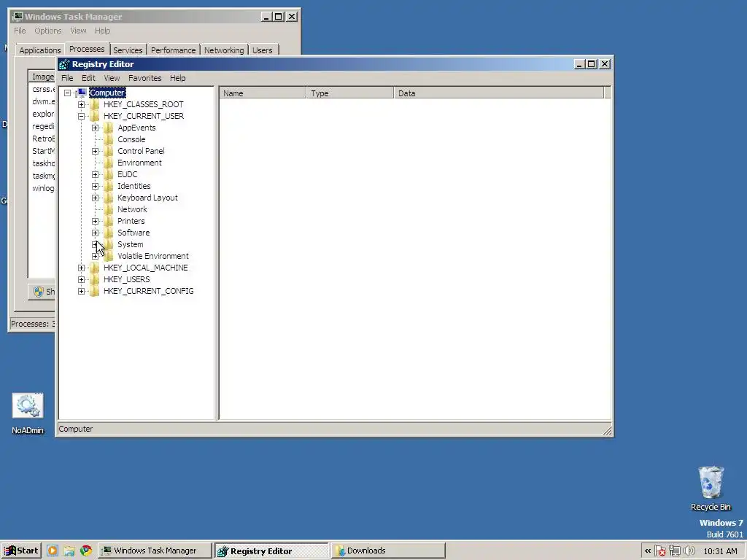Image resolution: width=747 pixels, height=560 pixels.
Task: Expand the HKEY_USERS node
Action: tap(82, 279)
